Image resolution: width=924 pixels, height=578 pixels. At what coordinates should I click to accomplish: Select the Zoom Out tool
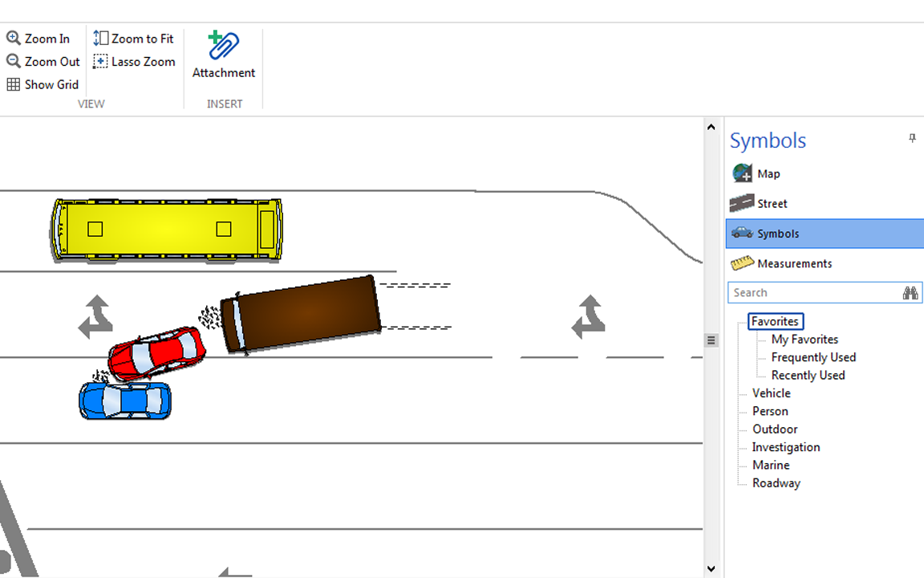click(43, 61)
